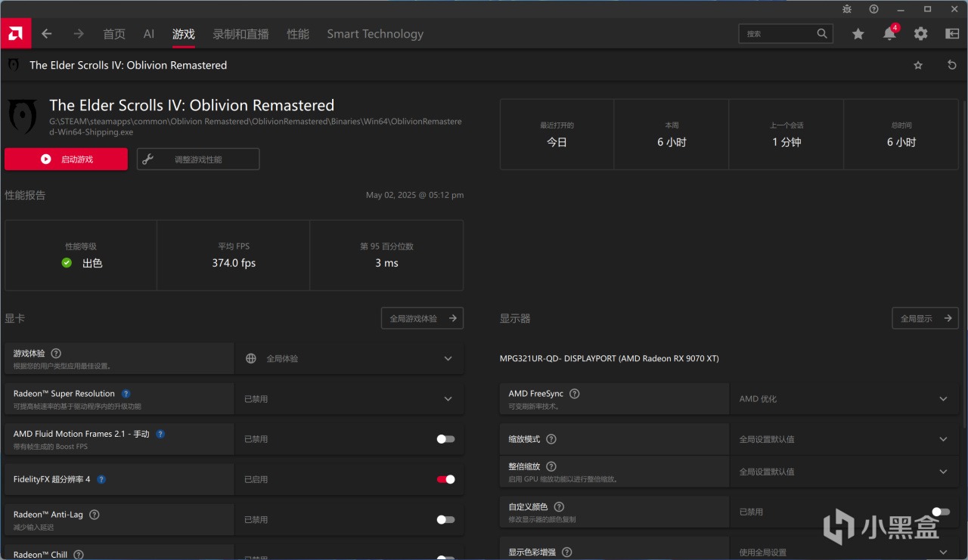Viewport: 968px width, 560px height.
Task: Open help info for AMD FreeSync
Action: click(575, 394)
